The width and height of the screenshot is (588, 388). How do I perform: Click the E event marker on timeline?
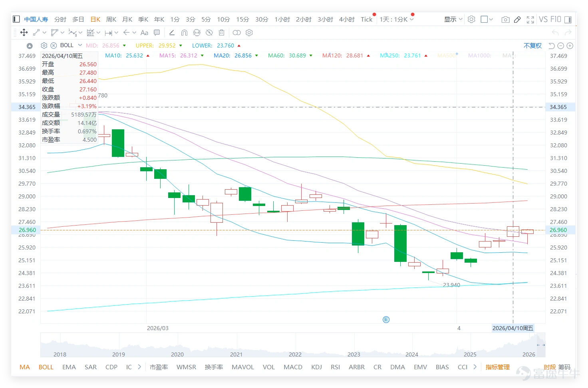[x=386, y=319]
